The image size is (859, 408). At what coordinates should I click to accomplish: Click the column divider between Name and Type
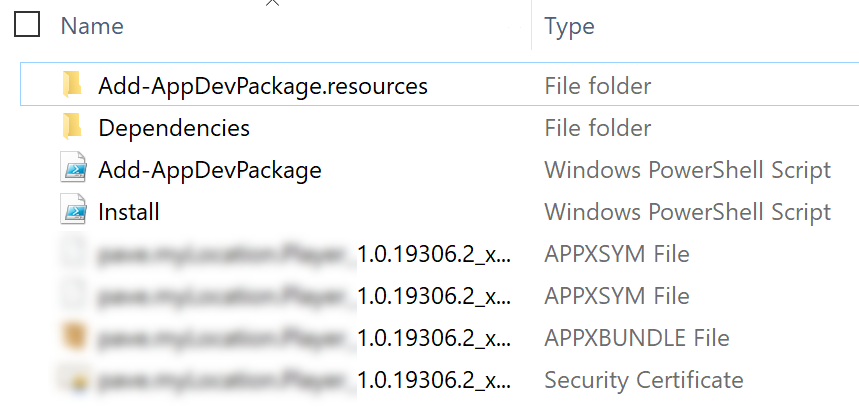531,25
